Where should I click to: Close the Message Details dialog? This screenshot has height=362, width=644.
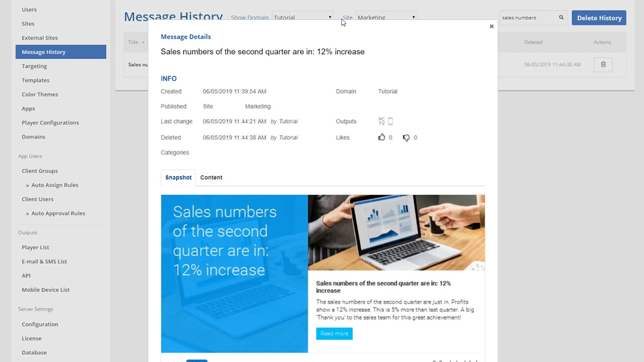point(492,27)
